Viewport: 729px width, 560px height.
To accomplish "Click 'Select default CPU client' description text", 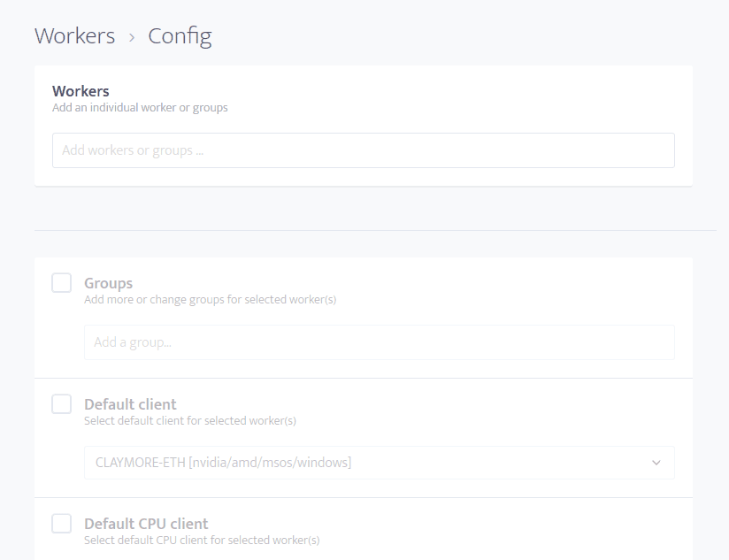I will (202, 541).
